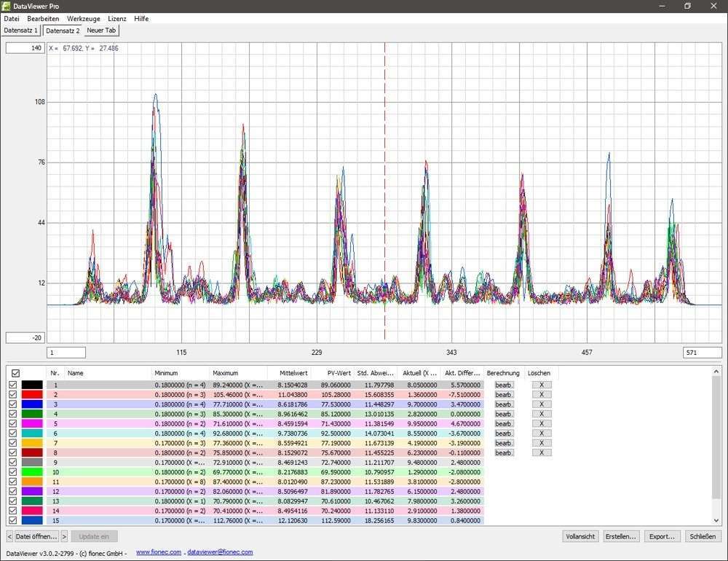The image size is (728, 561).
Task: Click the Y-axis maximum field showing 140
Action: 25,48
